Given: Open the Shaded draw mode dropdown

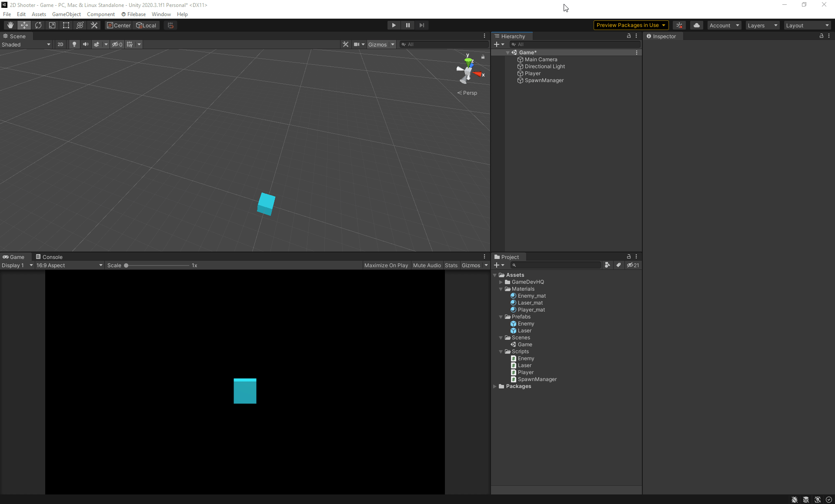Looking at the screenshot, I should (x=26, y=44).
